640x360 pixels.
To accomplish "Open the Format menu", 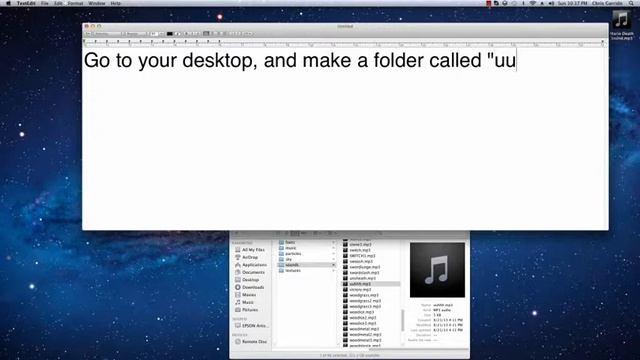I will 76,3.
